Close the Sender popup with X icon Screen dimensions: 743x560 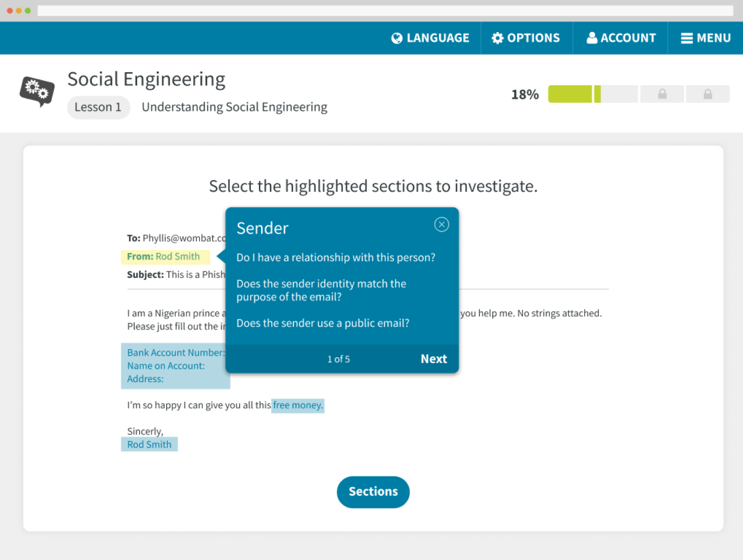tap(441, 225)
